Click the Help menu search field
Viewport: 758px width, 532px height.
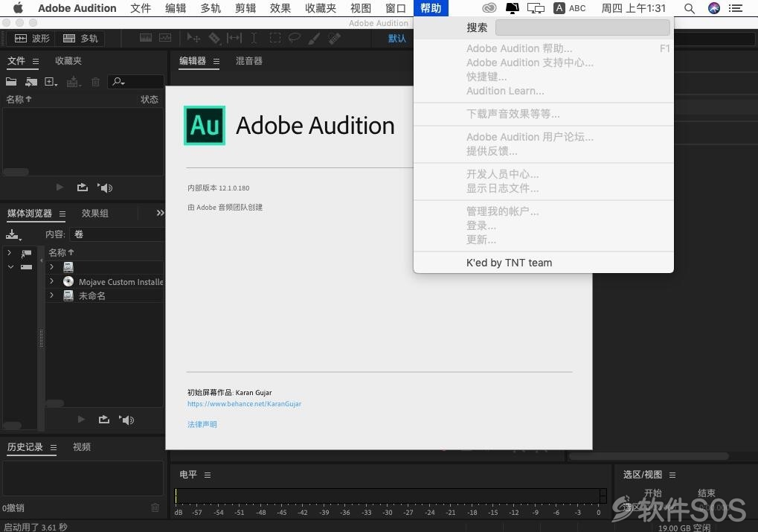pos(582,28)
